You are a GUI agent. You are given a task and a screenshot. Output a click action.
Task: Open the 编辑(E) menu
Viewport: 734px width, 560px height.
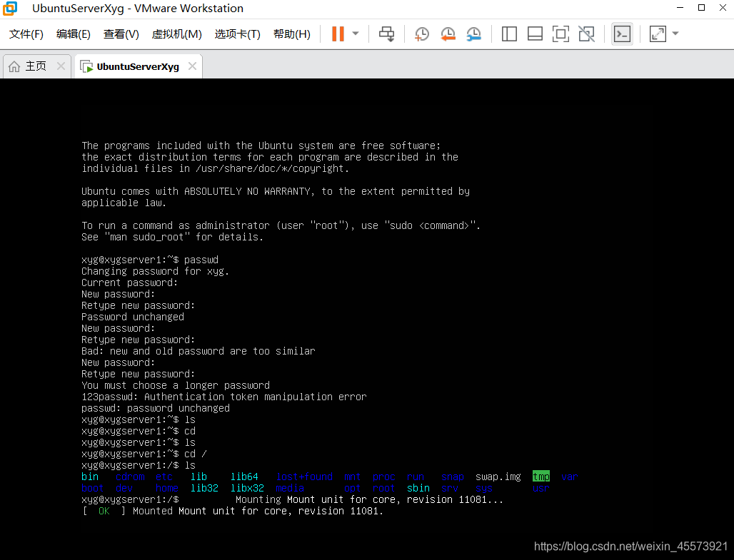coord(73,34)
